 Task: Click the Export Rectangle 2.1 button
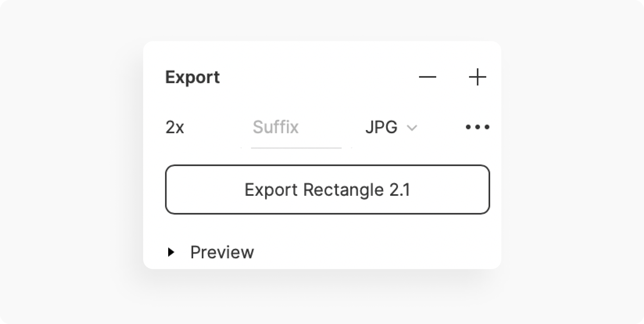pyautogui.click(x=327, y=189)
